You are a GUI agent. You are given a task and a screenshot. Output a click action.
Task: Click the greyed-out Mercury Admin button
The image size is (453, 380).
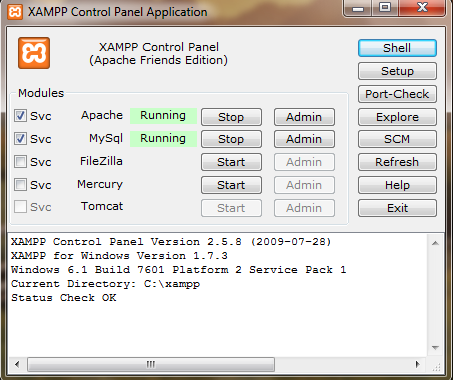[304, 185]
